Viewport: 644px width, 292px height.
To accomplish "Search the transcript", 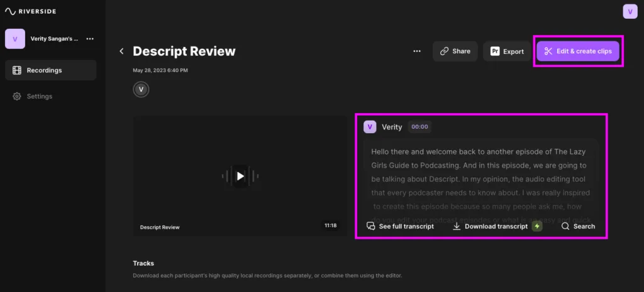I will click(x=578, y=227).
